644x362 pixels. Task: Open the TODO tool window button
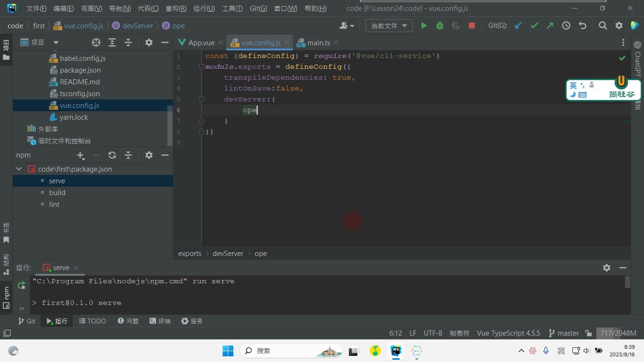pyautogui.click(x=92, y=321)
